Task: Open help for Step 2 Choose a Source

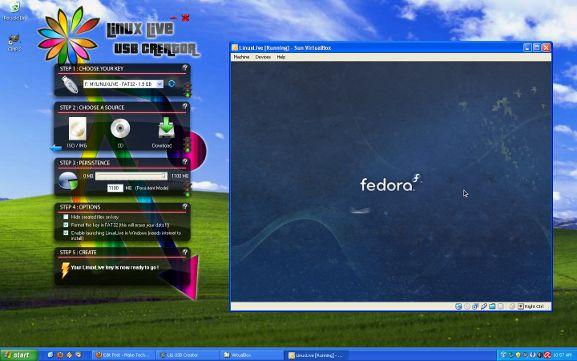Action: click(x=185, y=106)
